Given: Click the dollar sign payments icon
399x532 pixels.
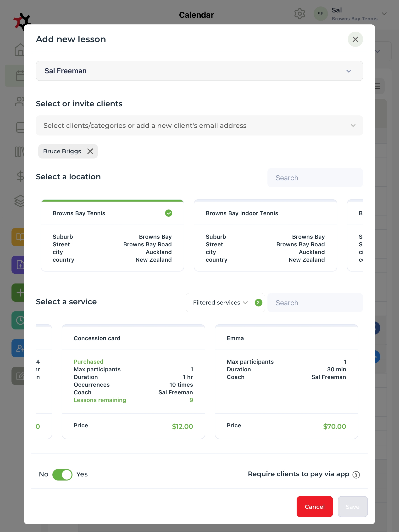Looking at the screenshot, I should click(20, 176).
